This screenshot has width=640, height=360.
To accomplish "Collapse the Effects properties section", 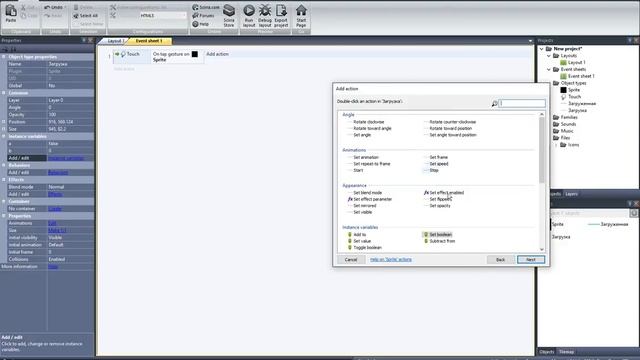I will pyautogui.click(x=4, y=180).
